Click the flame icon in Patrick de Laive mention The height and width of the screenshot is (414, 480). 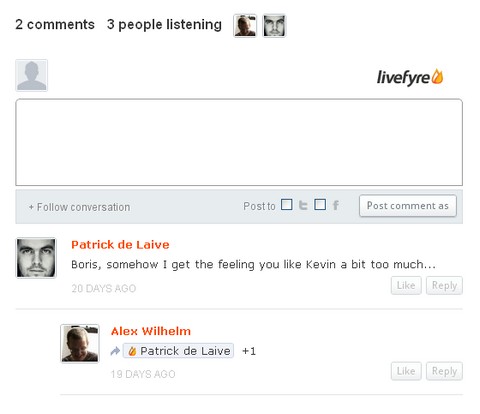pyautogui.click(x=132, y=351)
